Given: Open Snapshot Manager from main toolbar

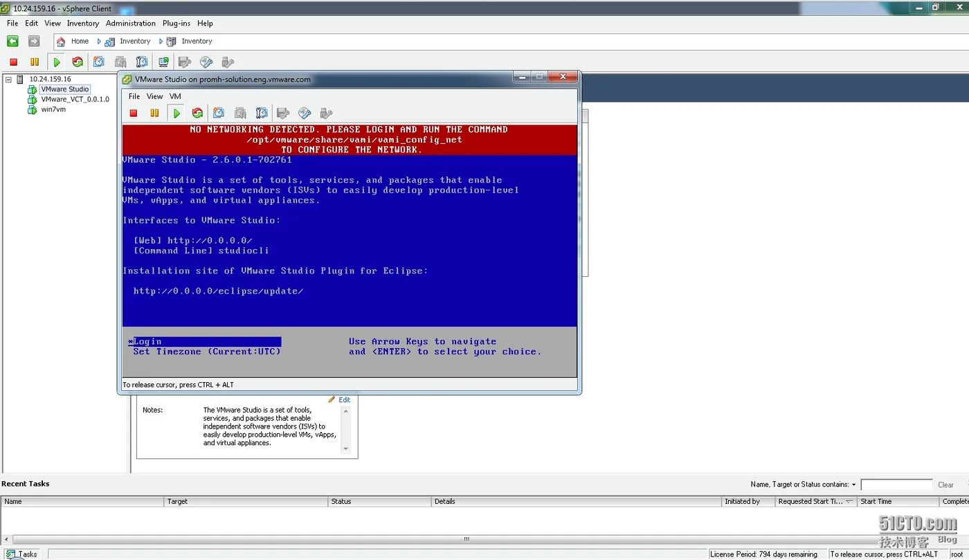Looking at the screenshot, I should coord(142,62).
